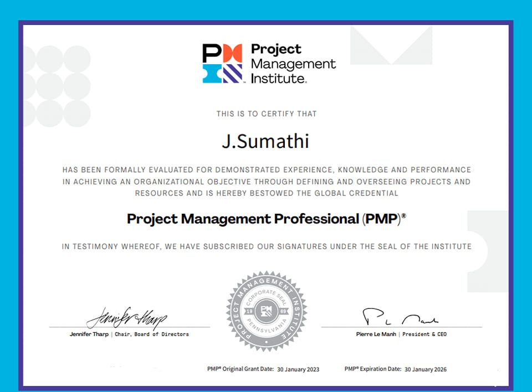Select the "THIS IS TO CERTIFY THAT" line
The image size is (532, 392).
267,114
